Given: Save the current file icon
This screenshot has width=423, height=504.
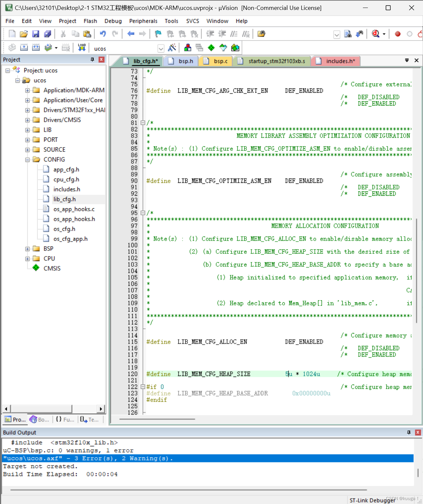Looking at the screenshot, I should [x=36, y=34].
